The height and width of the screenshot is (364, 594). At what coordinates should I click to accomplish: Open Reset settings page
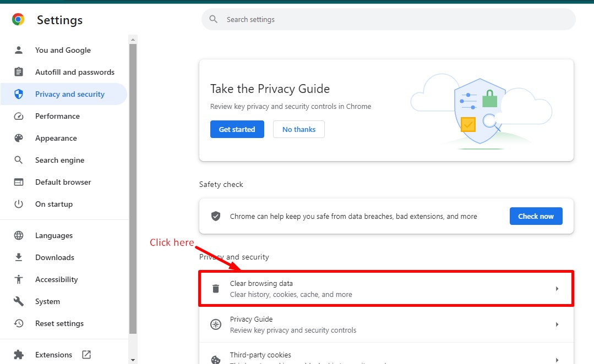point(64,323)
